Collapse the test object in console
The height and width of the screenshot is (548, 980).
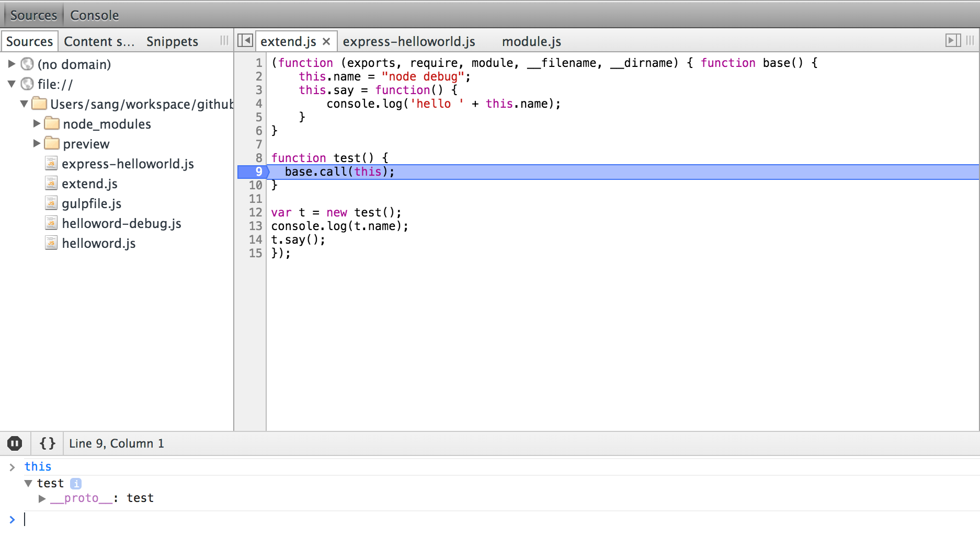[28, 484]
